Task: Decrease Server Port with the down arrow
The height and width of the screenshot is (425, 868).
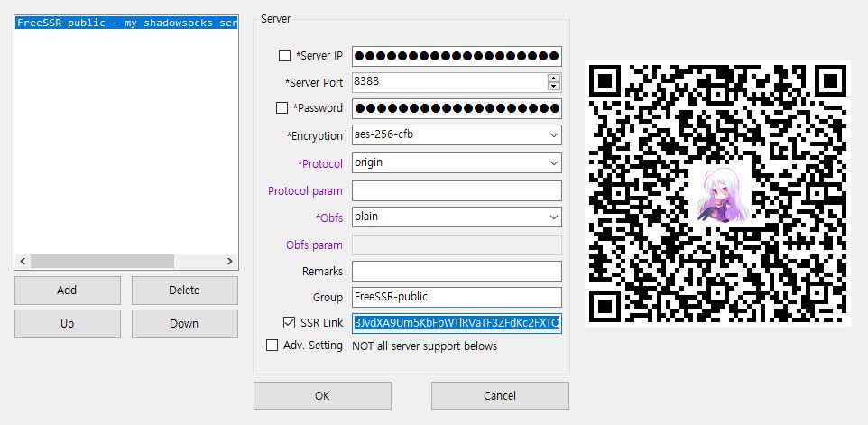Action: click(x=554, y=87)
